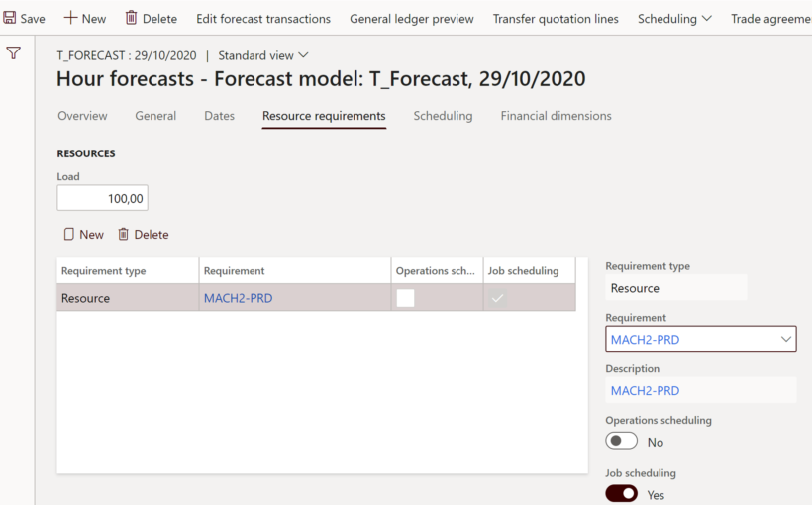812x505 pixels.
Task: Turn off the Job scheduling switch
Action: (621, 493)
